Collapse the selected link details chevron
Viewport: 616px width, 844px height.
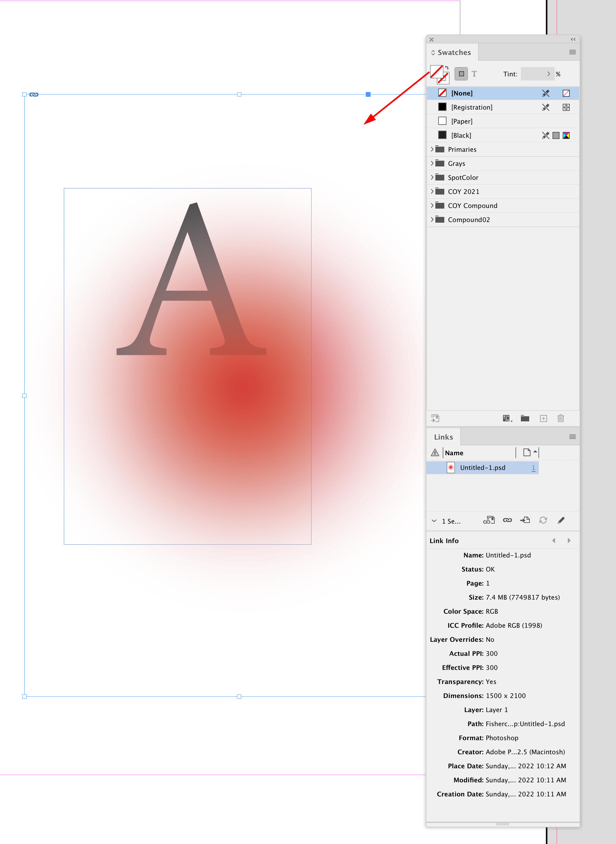pyautogui.click(x=434, y=521)
